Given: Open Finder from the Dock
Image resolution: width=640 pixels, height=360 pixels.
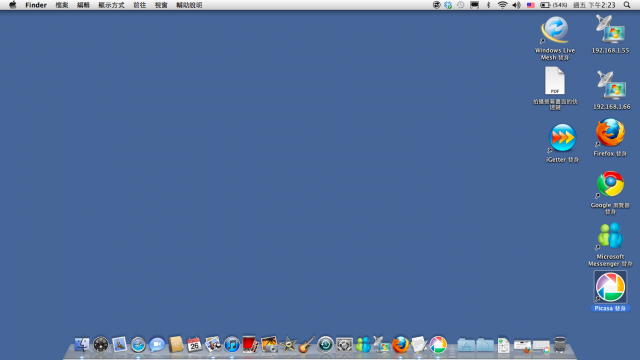Looking at the screenshot, I should [x=82, y=344].
